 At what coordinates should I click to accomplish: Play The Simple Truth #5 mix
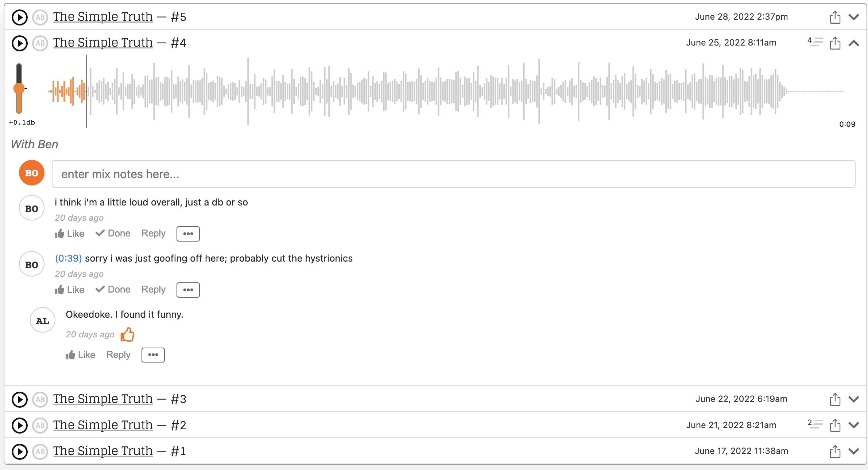[x=20, y=17]
